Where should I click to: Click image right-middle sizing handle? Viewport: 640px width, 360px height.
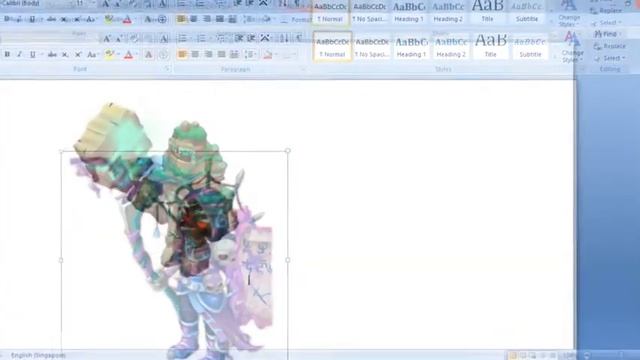pos(288,260)
